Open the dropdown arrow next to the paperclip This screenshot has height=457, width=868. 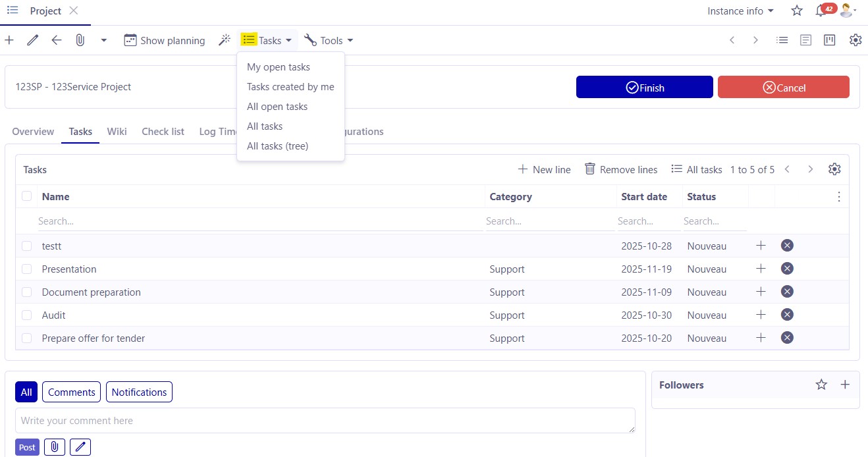103,40
